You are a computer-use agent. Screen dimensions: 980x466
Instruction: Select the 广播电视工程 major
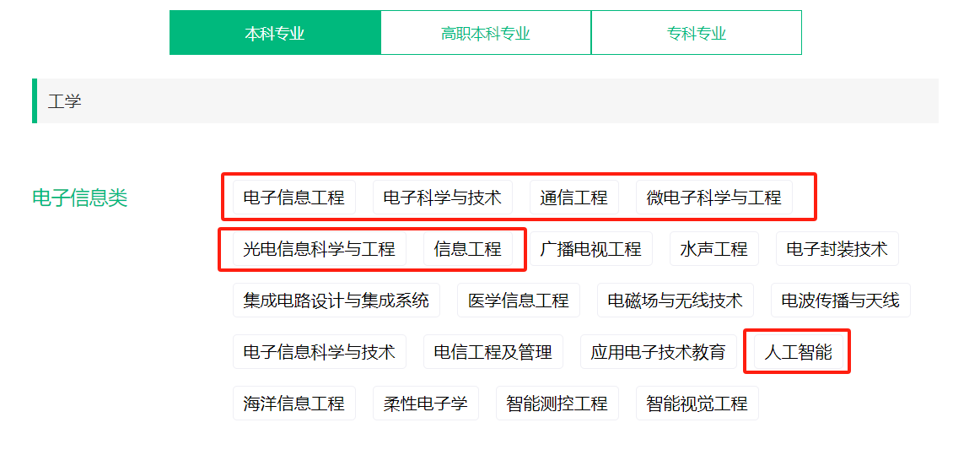pyautogui.click(x=590, y=249)
